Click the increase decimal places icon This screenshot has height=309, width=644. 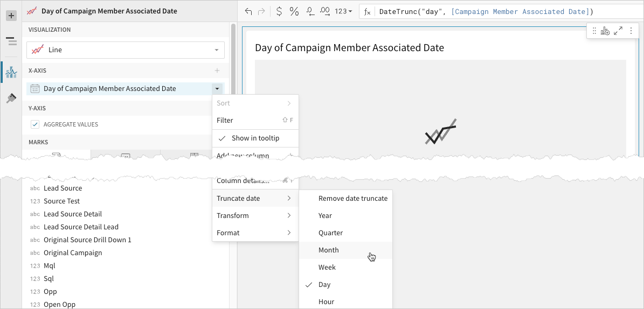click(325, 11)
